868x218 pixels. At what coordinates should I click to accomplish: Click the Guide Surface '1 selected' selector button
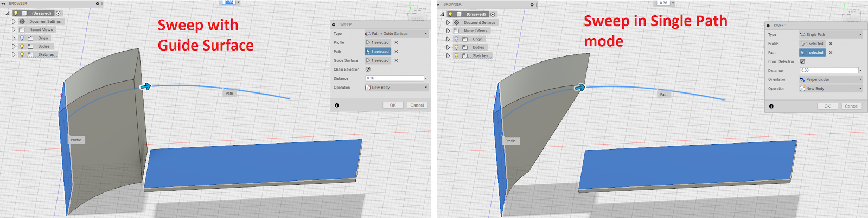(378, 60)
